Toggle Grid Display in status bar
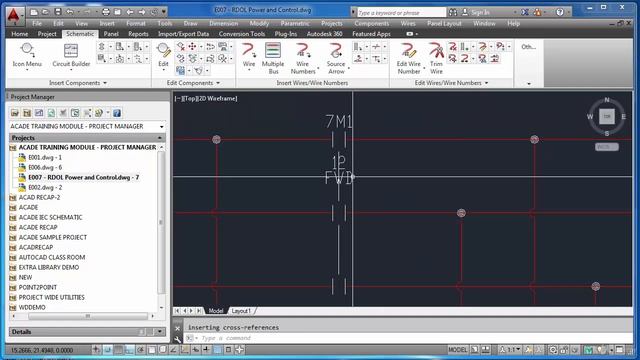This screenshot has height=360, width=640. (x=118, y=349)
